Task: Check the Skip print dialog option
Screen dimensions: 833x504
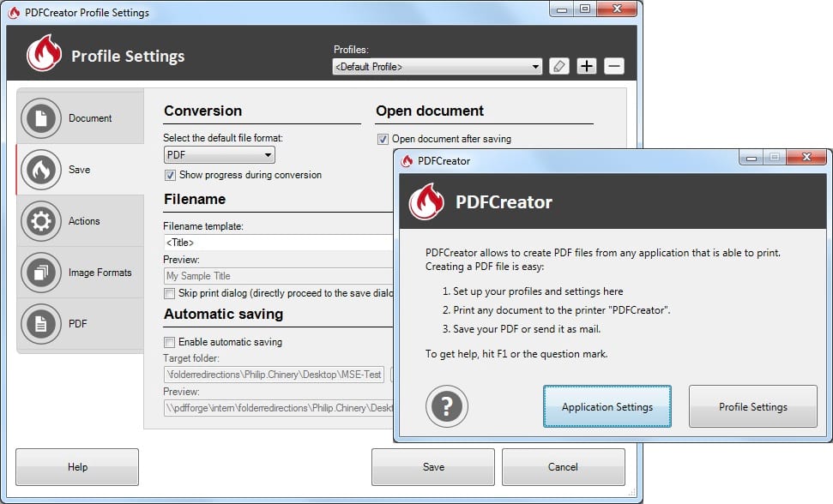Action: click(x=170, y=293)
